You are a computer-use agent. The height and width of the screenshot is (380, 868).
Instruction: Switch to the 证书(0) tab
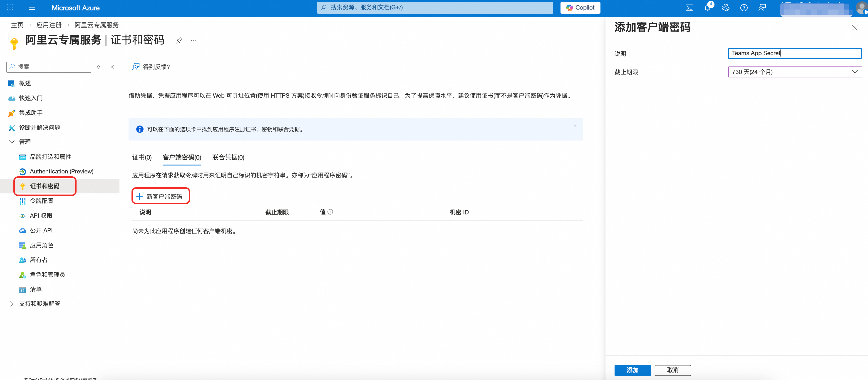coord(142,157)
